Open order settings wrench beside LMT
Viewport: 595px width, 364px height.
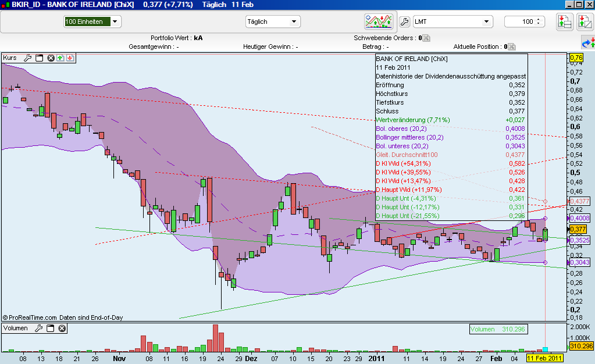404,22
